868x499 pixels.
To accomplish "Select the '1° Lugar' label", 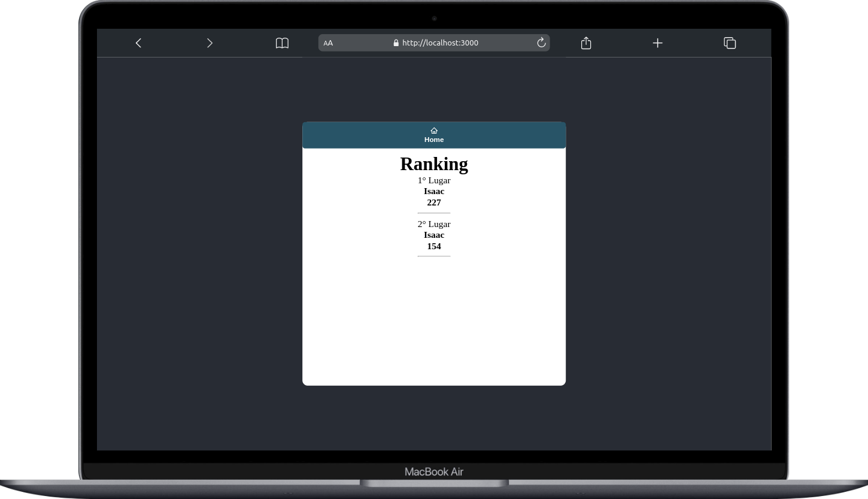I will click(434, 180).
